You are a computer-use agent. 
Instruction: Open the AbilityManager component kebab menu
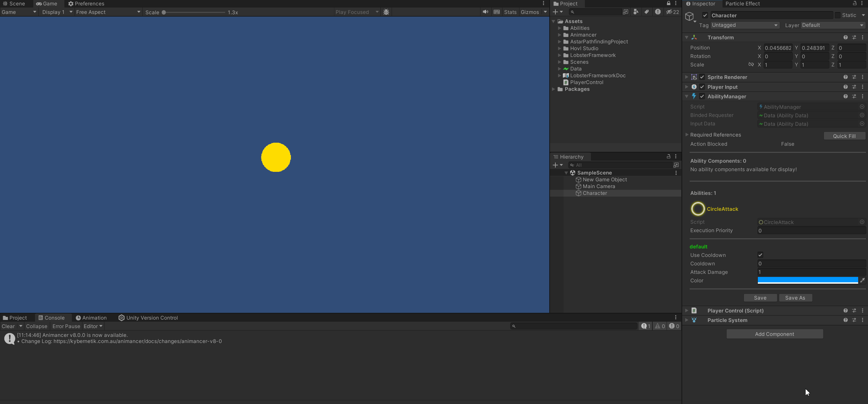(863, 96)
